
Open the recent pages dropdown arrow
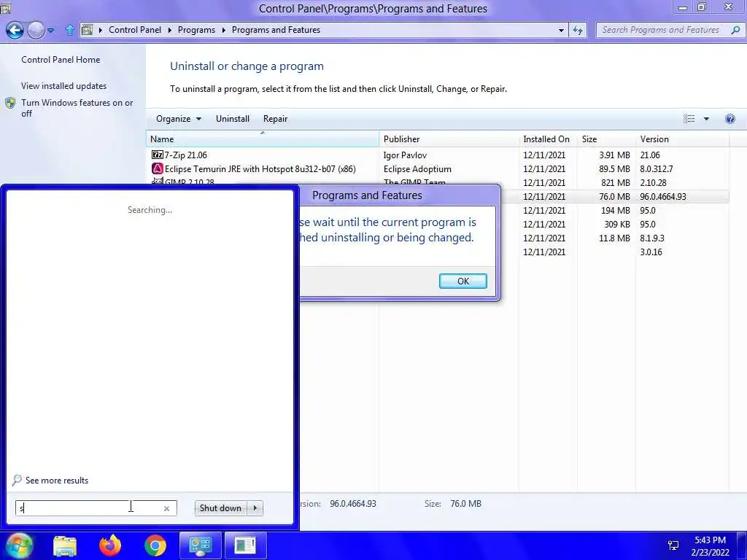[x=50, y=31]
